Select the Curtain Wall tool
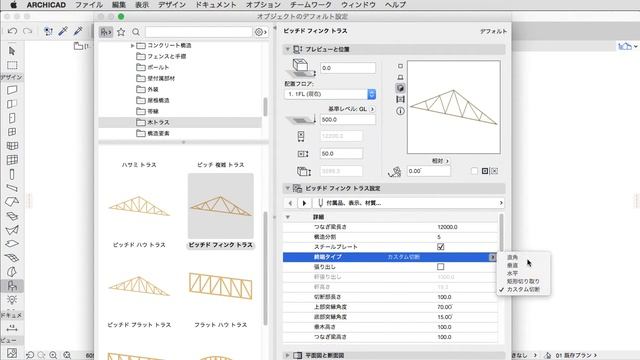Image resolution: width=640 pixels, height=360 pixels. pos(12,160)
